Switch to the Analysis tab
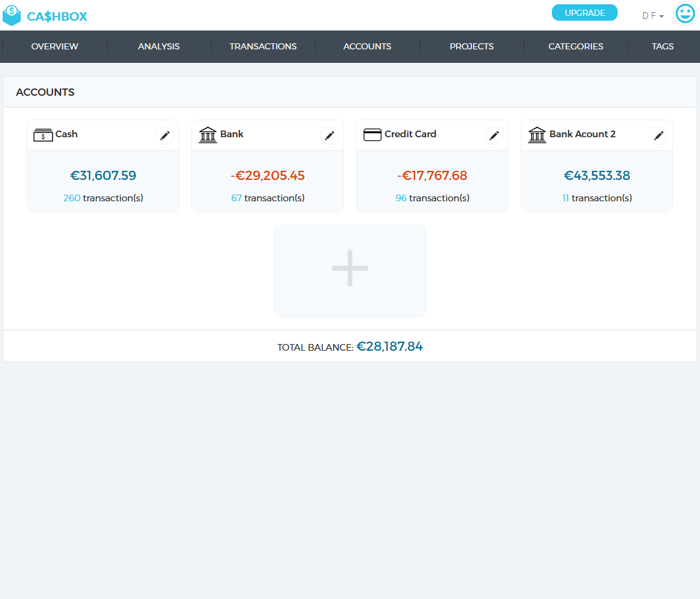 tap(159, 46)
